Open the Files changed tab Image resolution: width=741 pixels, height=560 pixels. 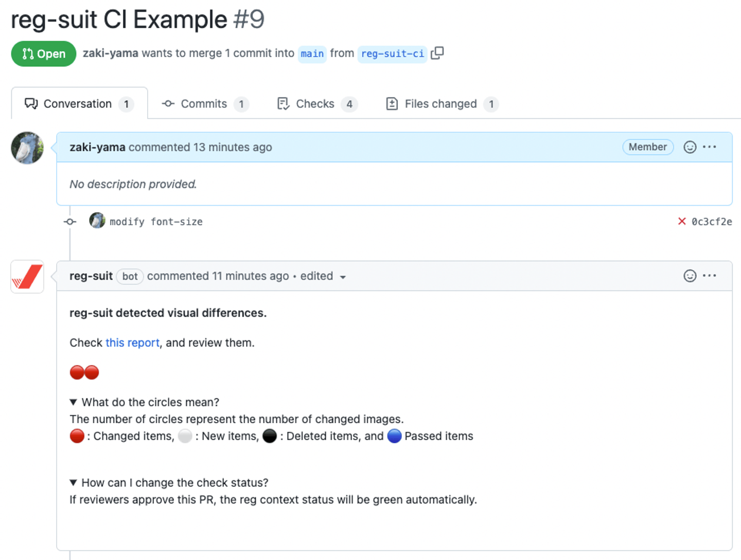pos(441,104)
